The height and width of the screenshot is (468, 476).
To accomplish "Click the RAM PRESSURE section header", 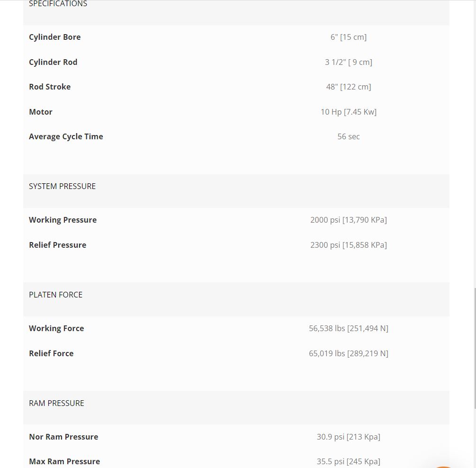I will tap(57, 403).
